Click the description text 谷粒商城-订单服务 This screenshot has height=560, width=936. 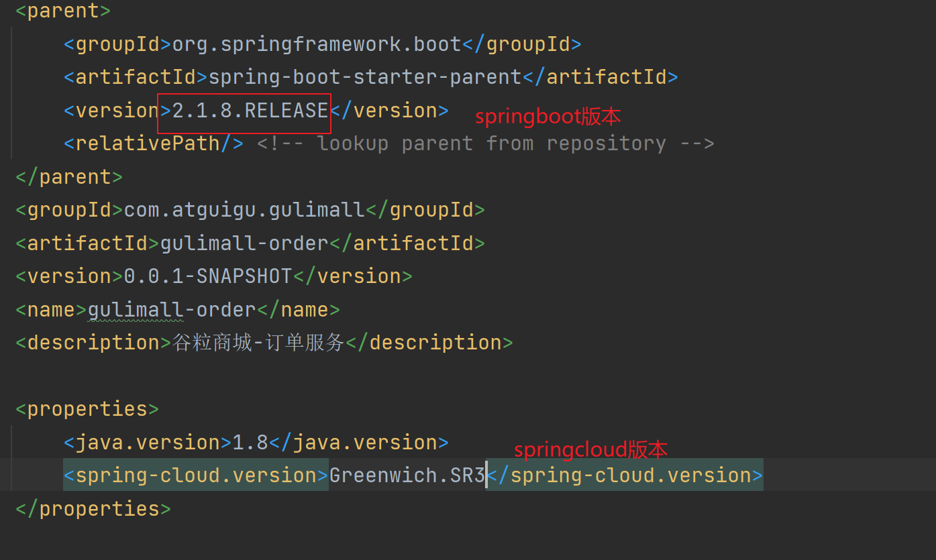[259, 343]
